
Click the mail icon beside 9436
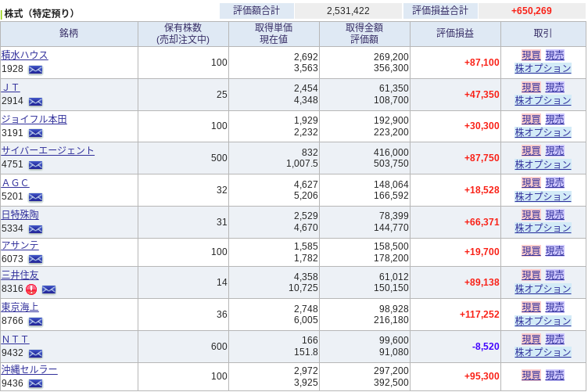coord(36,383)
